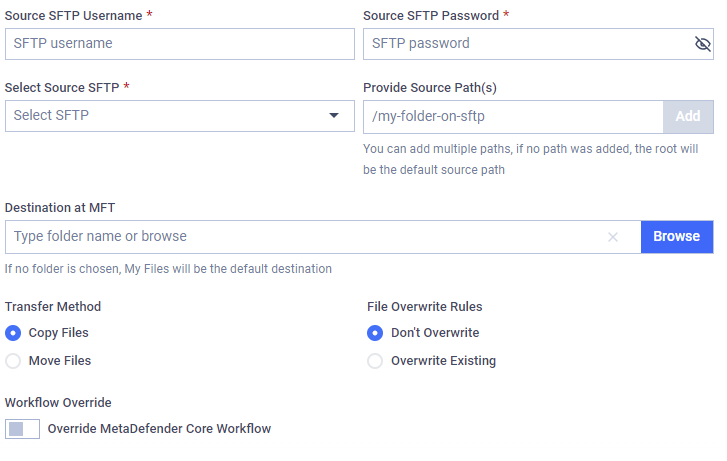Focus the SFTP username input field

click(x=180, y=44)
